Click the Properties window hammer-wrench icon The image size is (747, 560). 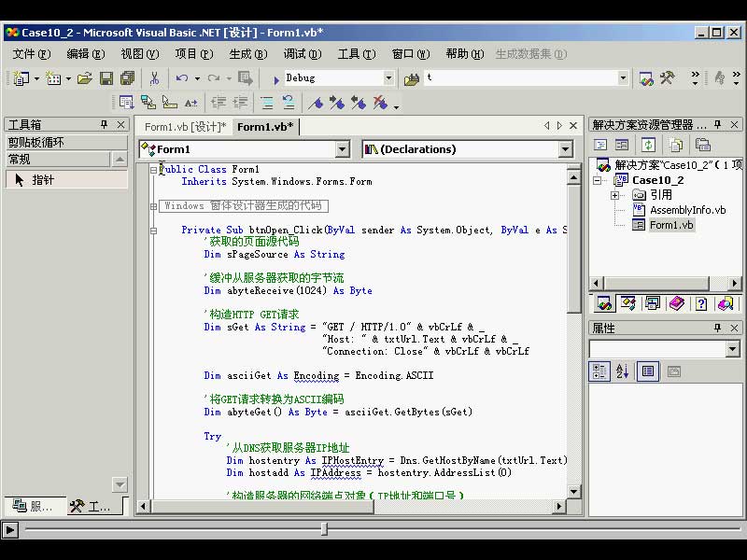coord(667,78)
